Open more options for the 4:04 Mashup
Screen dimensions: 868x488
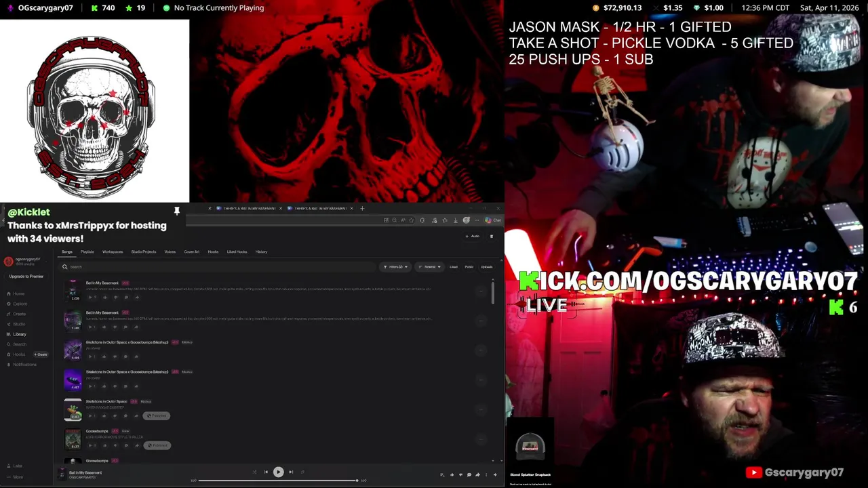[481, 350]
